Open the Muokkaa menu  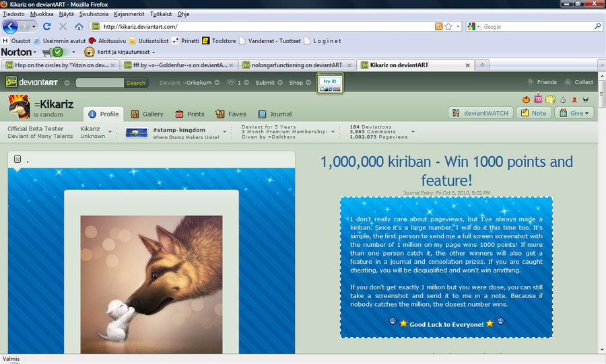42,14
